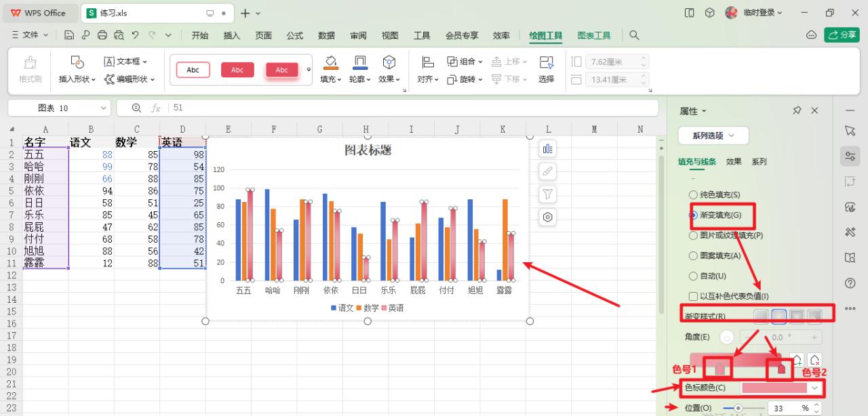
Task: Pin the 属性 properties panel
Action: point(797,110)
